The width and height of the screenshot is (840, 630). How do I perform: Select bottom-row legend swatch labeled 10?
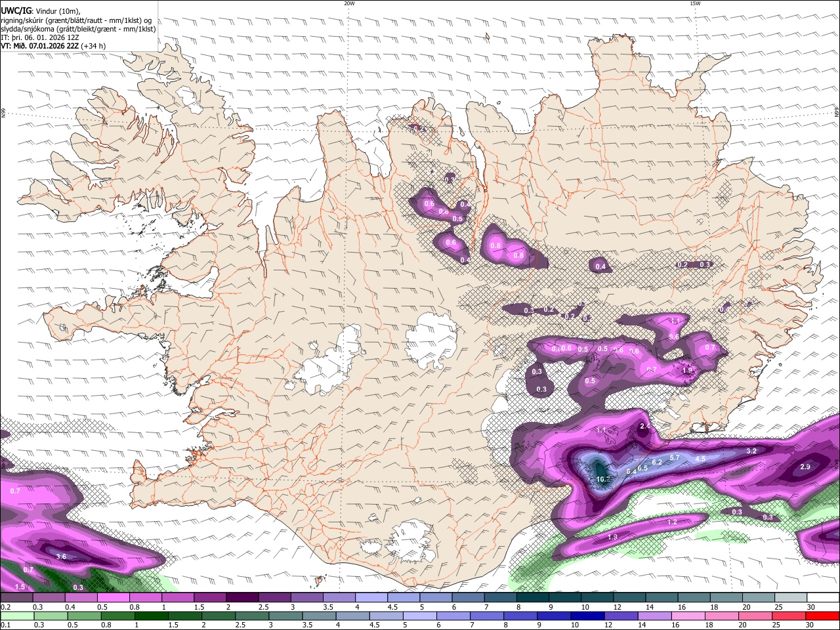[587, 616]
